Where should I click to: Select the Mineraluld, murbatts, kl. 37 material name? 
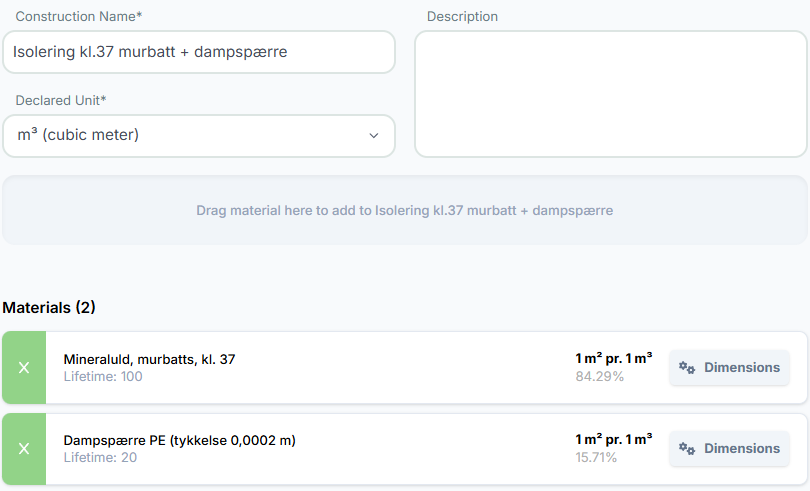point(150,359)
